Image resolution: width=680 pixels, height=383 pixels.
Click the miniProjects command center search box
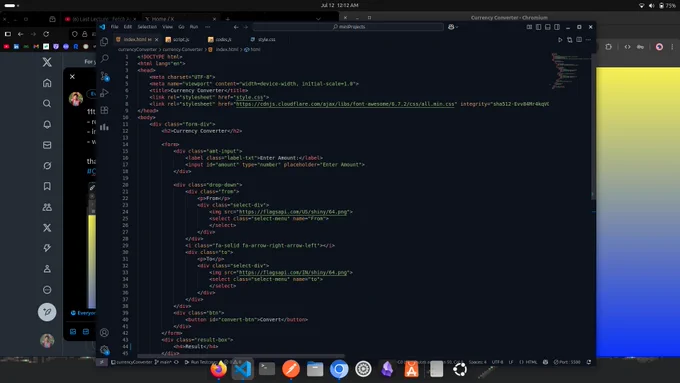point(348,27)
